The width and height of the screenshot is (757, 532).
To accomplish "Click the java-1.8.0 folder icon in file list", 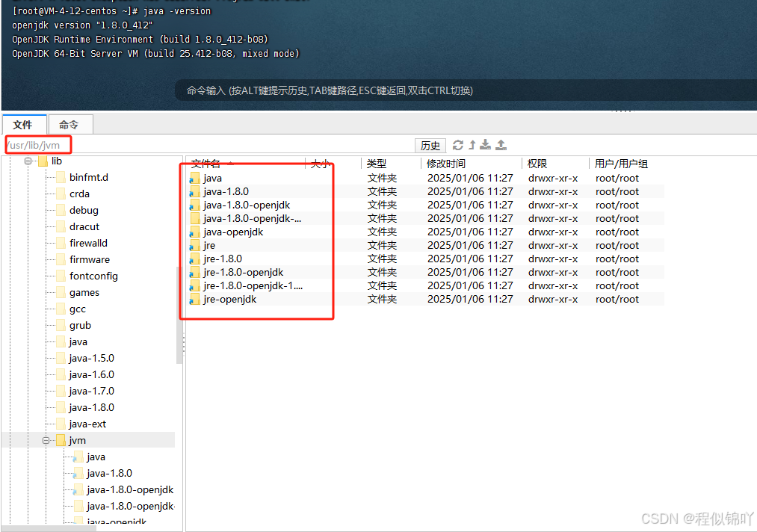I will click(195, 192).
